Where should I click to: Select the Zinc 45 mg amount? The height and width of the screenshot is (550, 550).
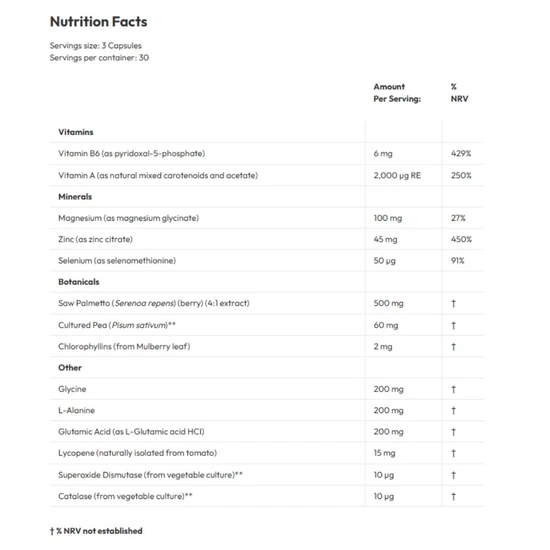point(385,240)
